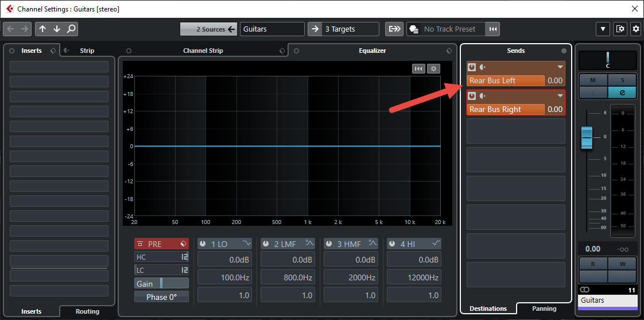Click the HC high-cut filter field
Viewport: 644px width, 320px height.
pyautogui.click(x=161, y=257)
